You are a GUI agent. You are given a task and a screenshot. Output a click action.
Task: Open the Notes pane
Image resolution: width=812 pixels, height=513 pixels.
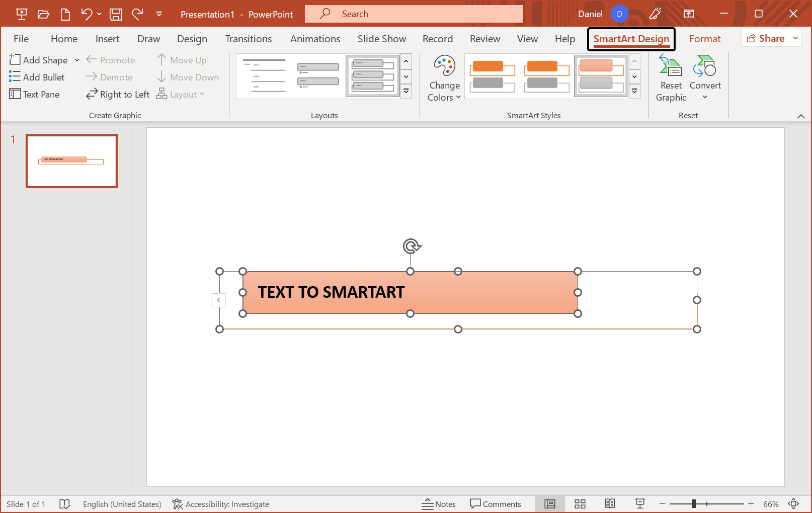[439, 503]
